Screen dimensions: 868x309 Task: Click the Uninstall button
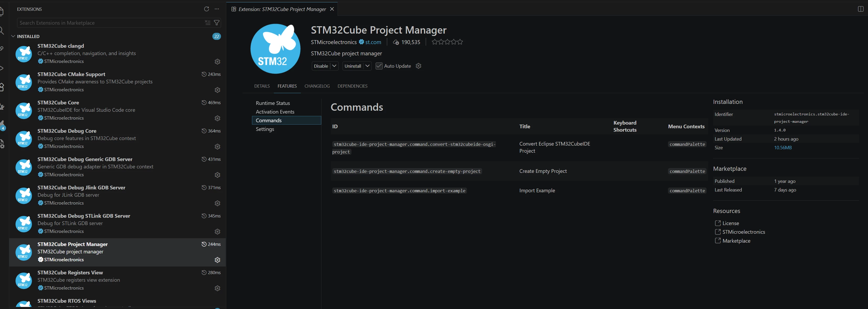tap(353, 66)
